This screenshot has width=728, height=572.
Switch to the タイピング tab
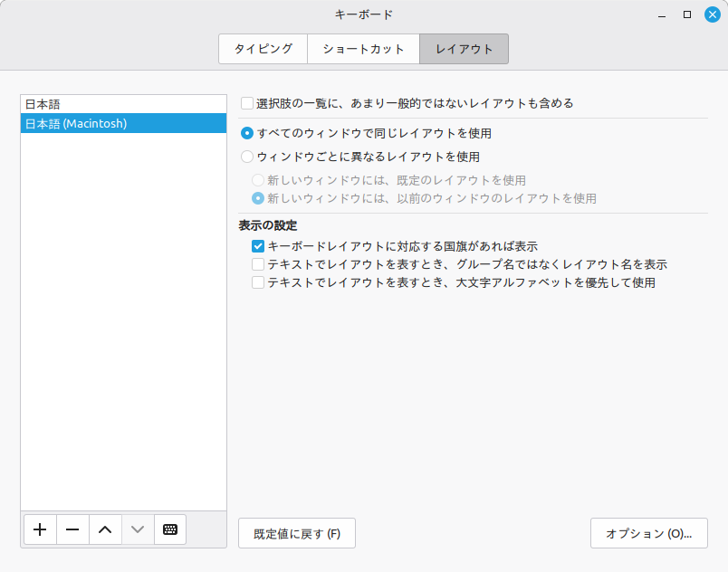(x=263, y=49)
